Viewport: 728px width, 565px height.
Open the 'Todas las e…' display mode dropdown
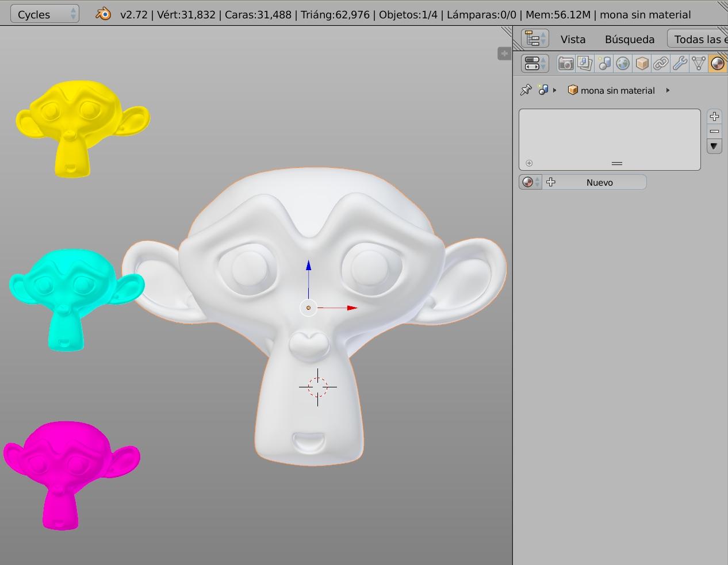click(x=698, y=39)
